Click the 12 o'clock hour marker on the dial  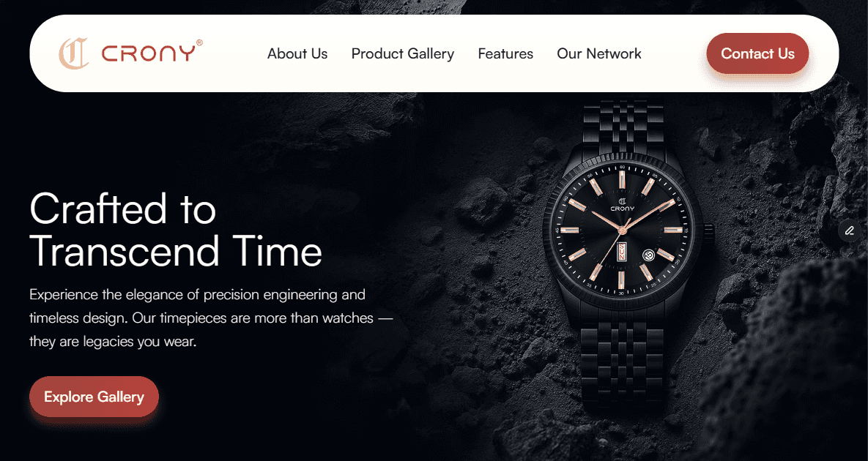[x=622, y=180]
